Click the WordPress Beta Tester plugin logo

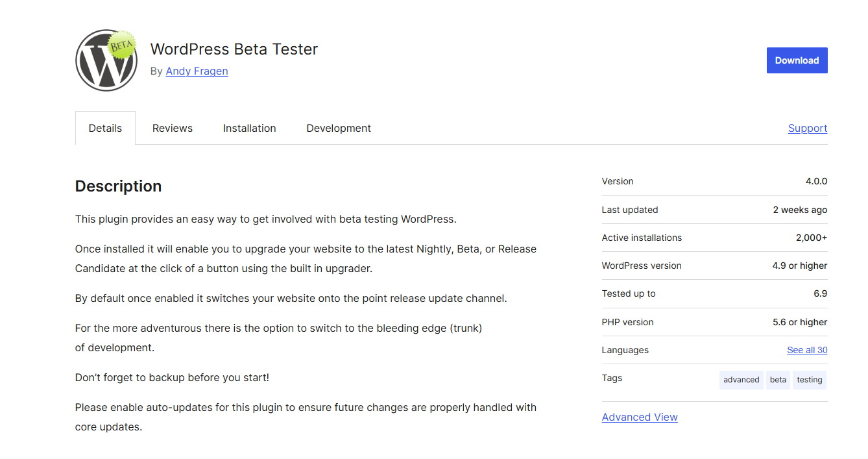tap(106, 60)
